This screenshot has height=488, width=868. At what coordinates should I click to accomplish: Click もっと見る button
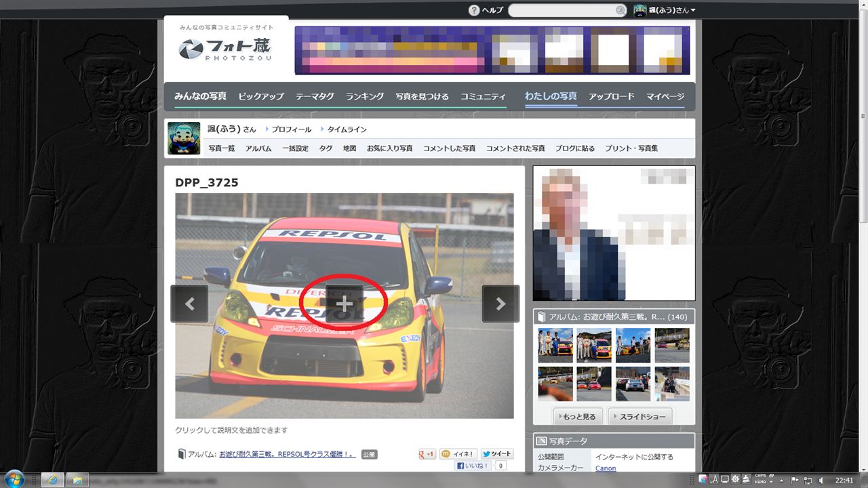pyautogui.click(x=578, y=416)
